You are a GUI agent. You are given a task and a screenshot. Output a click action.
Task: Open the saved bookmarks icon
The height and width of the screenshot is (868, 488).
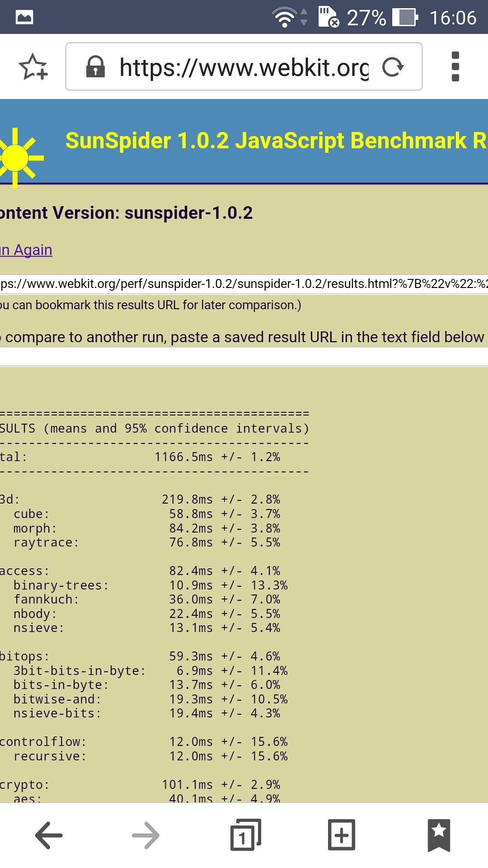tap(439, 835)
